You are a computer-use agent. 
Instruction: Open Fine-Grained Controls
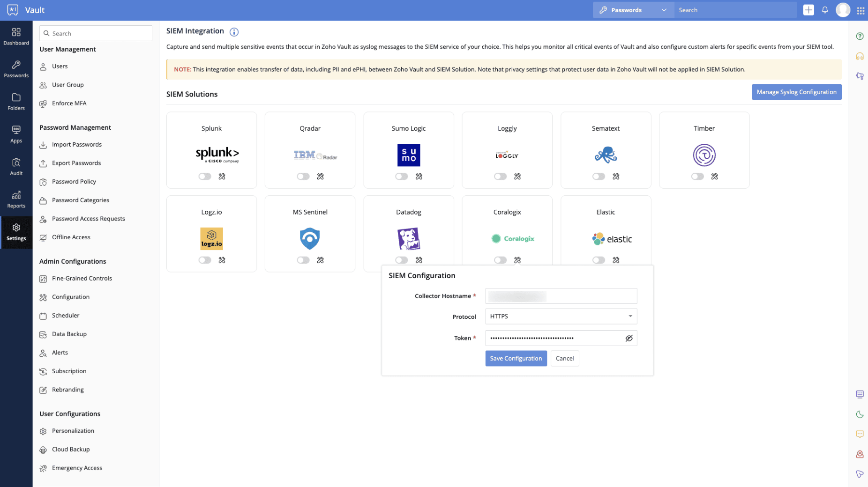click(x=82, y=278)
